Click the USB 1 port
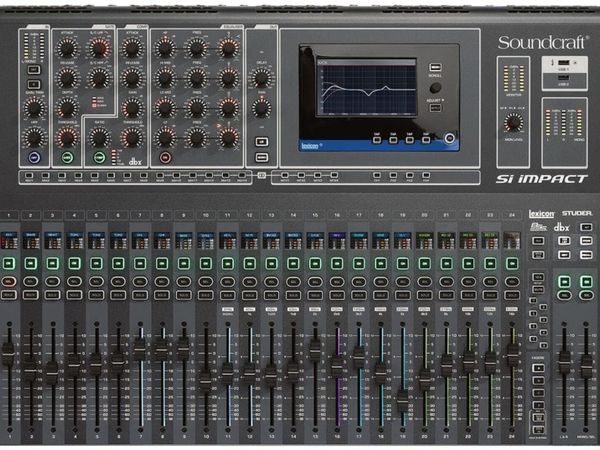Screen dimensions: 600x450 coord(563,63)
